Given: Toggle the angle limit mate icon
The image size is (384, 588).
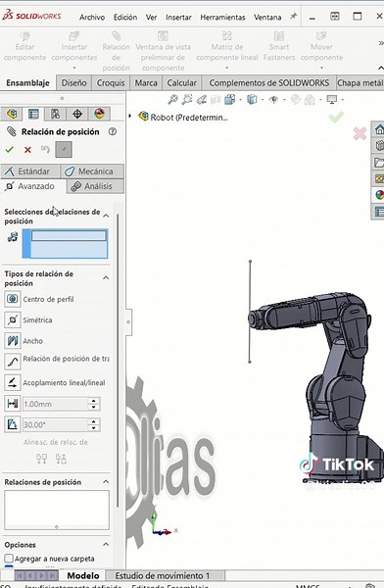Looking at the screenshot, I should tap(12, 425).
